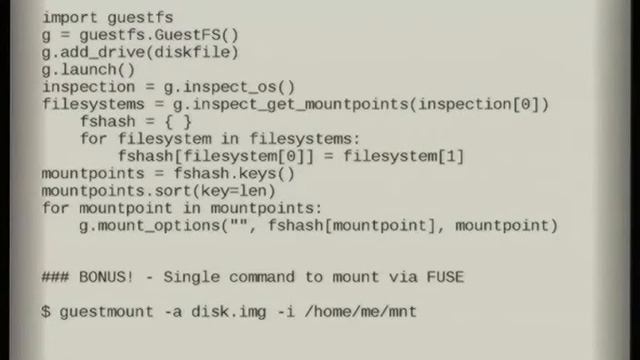Click the 'g.mount_options' call
This screenshot has height=360, width=640.
[x=149, y=226]
